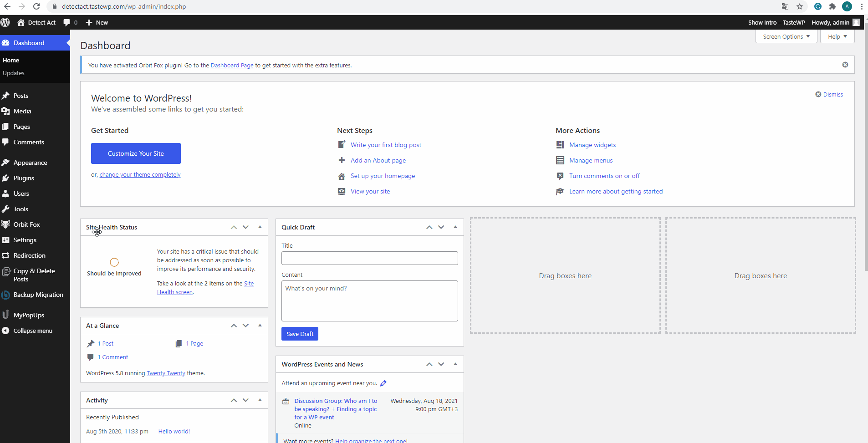Image resolution: width=868 pixels, height=443 pixels.
Task: Expand the Screen Options dropdown
Action: [786, 36]
